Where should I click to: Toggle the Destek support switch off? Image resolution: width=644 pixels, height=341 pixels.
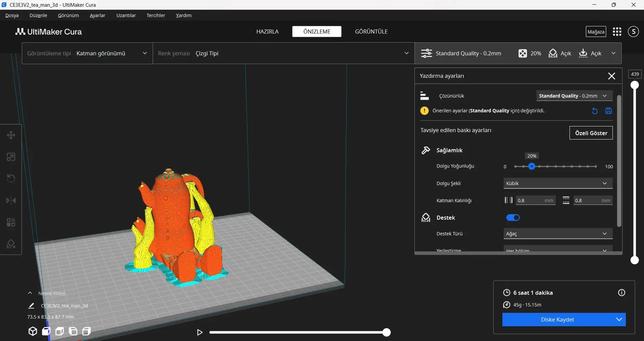click(x=513, y=218)
